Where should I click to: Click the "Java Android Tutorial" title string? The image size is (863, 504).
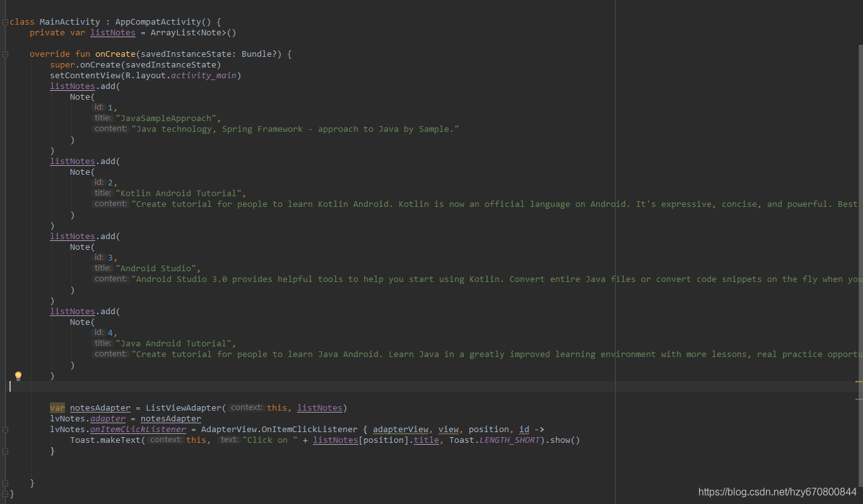click(173, 344)
